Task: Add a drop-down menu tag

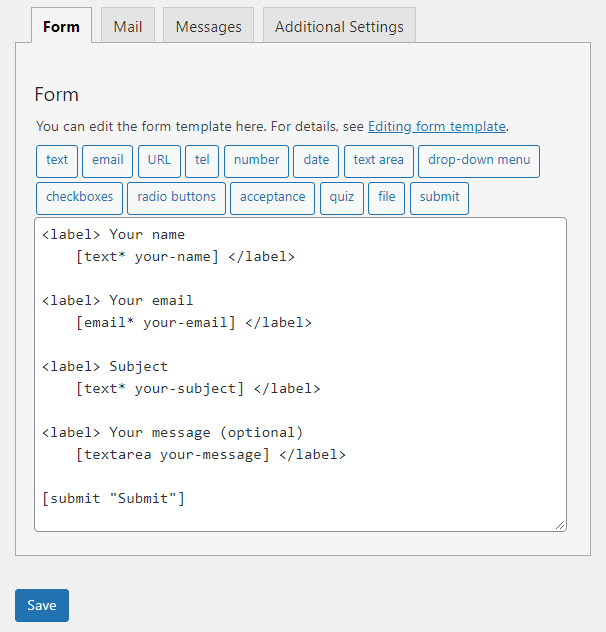Action: (x=479, y=161)
